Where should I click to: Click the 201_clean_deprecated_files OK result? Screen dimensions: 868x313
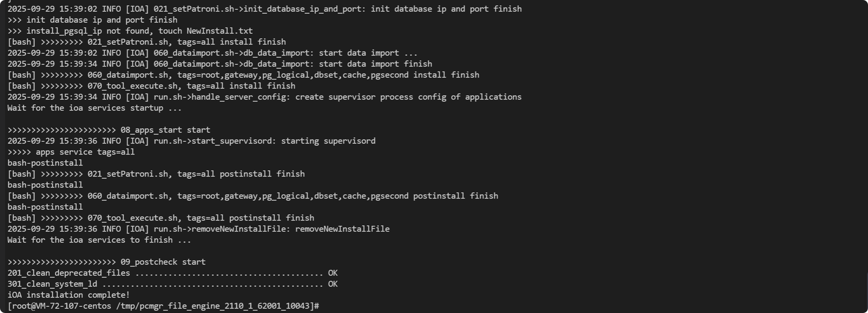[332, 273]
